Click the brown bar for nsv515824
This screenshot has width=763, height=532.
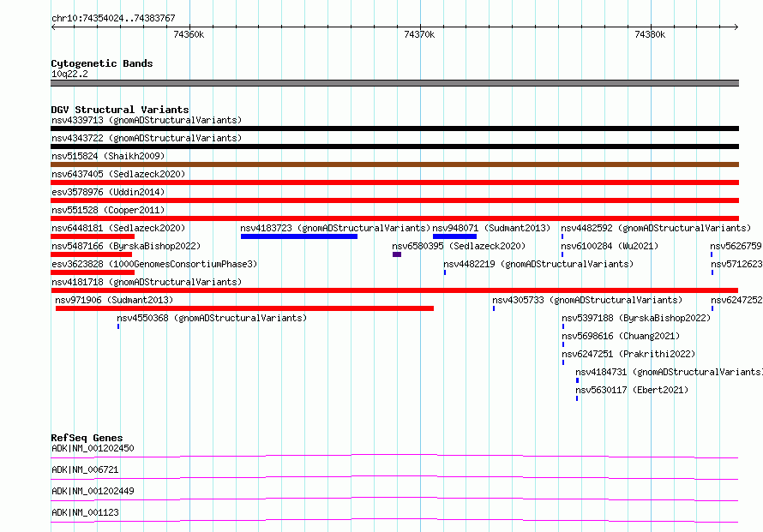(394, 164)
